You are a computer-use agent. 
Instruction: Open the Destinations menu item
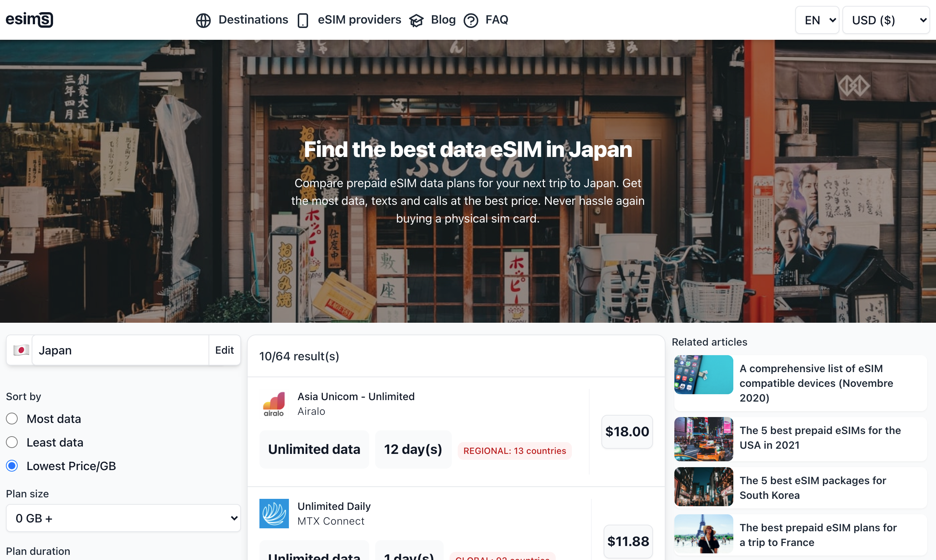coord(253,20)
